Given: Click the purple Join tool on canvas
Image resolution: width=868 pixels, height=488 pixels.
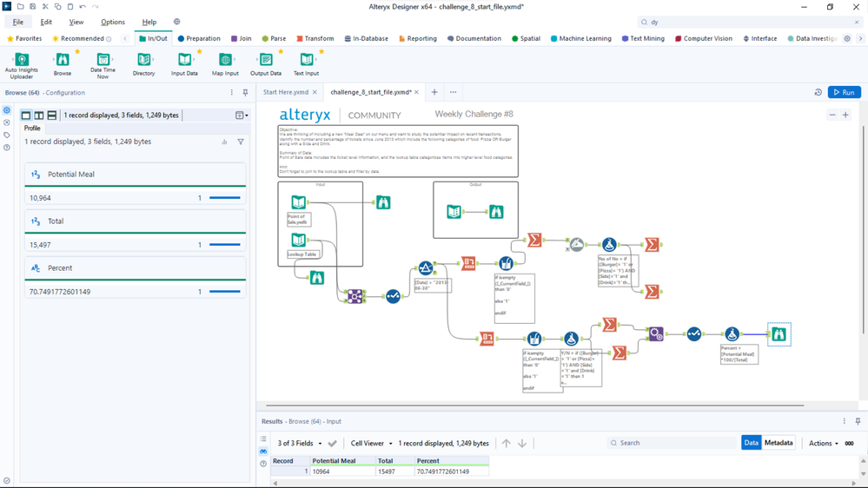Looking at the screenshot, I should [354, 296].
